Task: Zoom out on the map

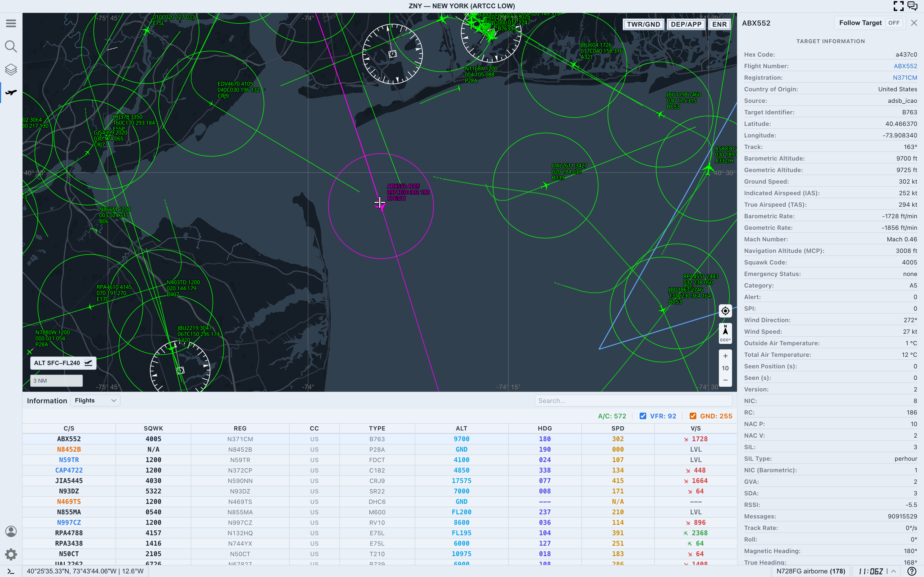Action: click(x=725, y=380)
